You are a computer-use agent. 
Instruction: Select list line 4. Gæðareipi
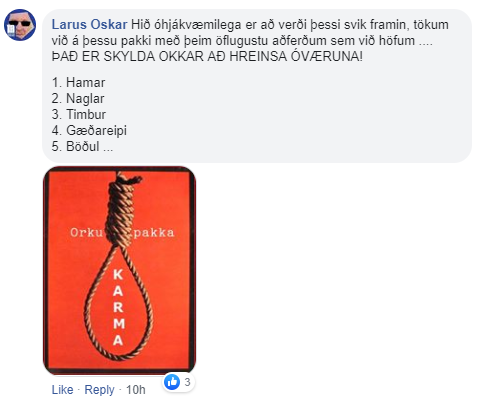(89, 130)
